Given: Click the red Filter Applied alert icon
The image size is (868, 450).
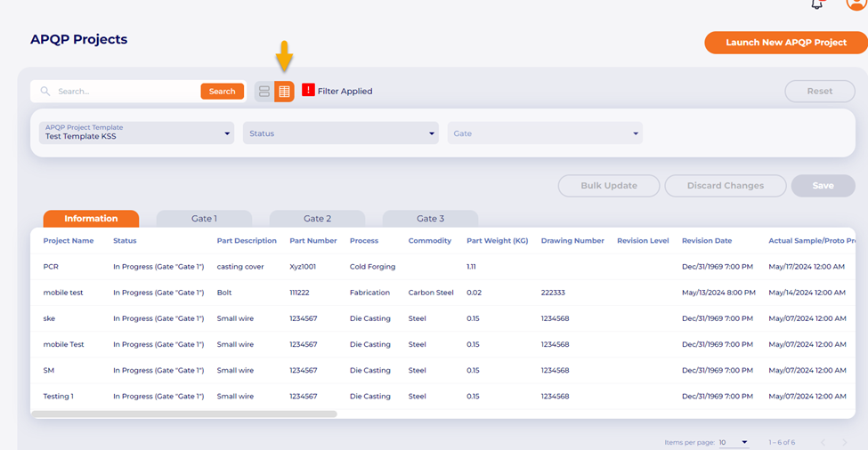Looking at the screenshot, I should (x=308, y=90).
